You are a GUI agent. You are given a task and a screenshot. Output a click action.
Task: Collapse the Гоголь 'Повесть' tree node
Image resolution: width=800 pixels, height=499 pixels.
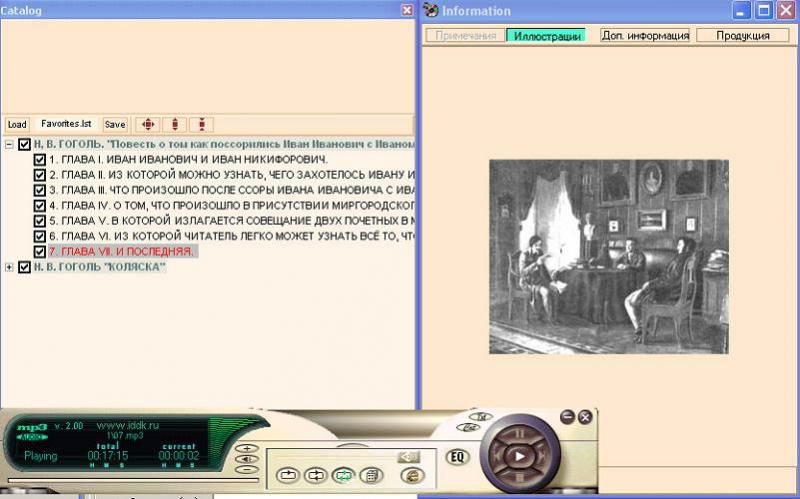(x=9, y=144)
